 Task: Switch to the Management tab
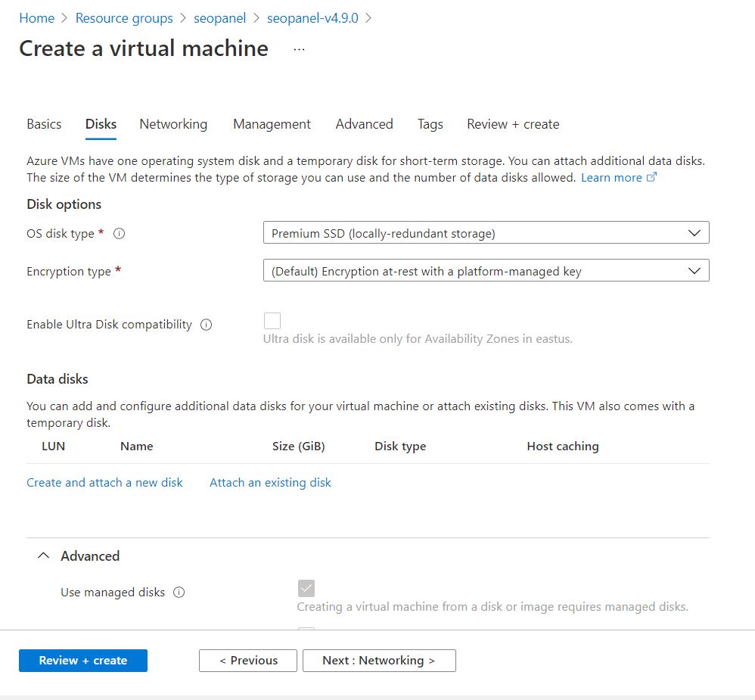click(x=272, y=124)
